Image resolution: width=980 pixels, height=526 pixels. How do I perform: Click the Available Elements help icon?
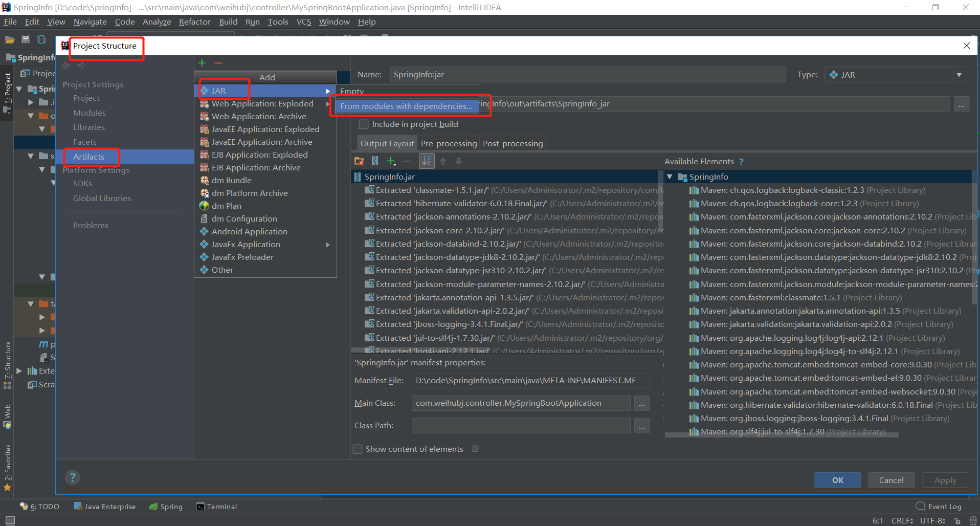point(741,162)
